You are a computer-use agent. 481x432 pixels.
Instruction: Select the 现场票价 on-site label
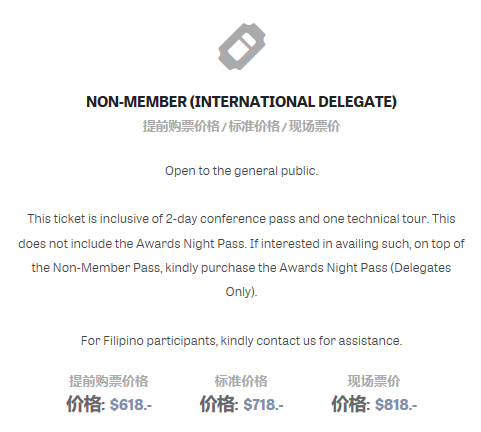click(374, 381)
